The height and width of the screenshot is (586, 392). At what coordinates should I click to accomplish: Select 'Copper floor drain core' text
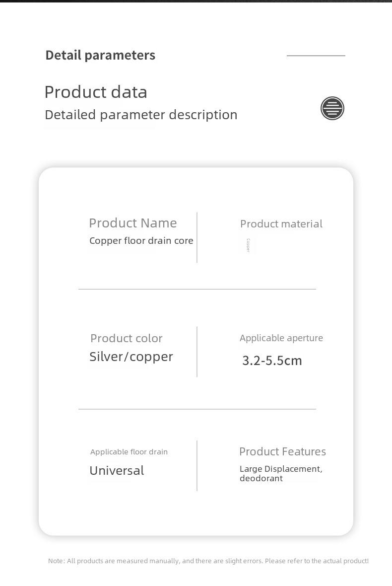pyautogui.click(x=141, y=241)
